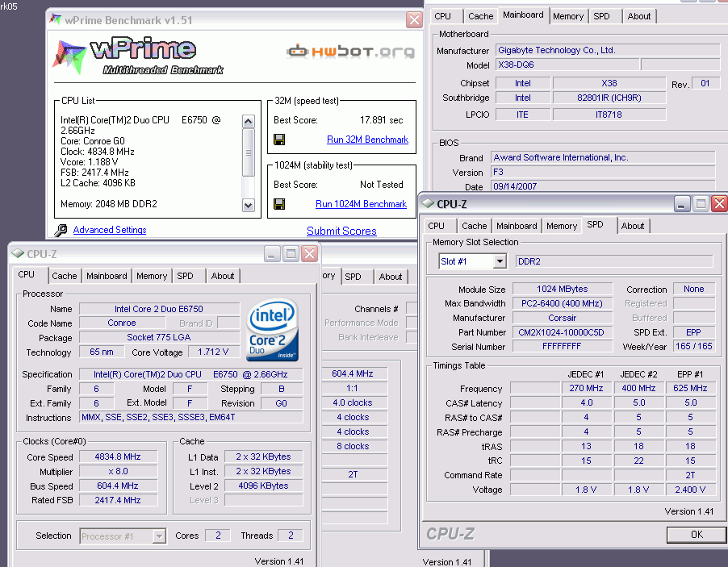
Task: Click the hwbot.org logo in wPrime
Action: (350, 51)
